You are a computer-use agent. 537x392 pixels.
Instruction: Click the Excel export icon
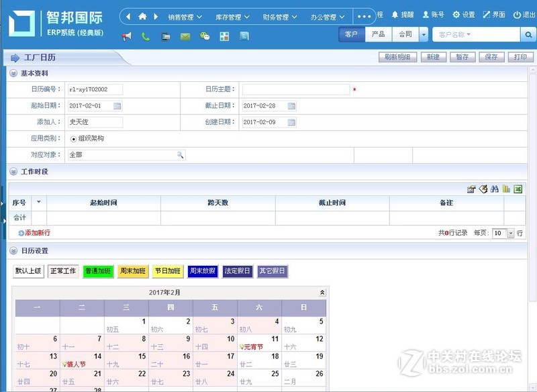coord(518,189)
